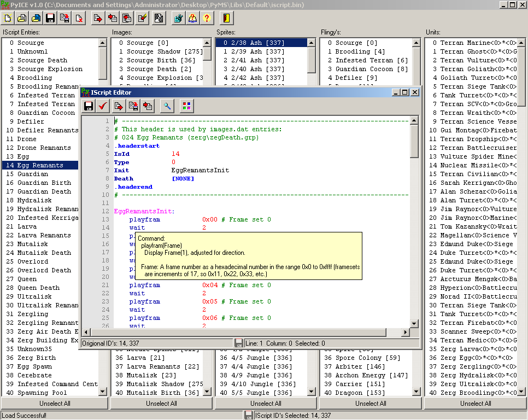Select '27 Arcturus Mengsk' in Units
The image size is (528, 420).
[x=471, y=279]
